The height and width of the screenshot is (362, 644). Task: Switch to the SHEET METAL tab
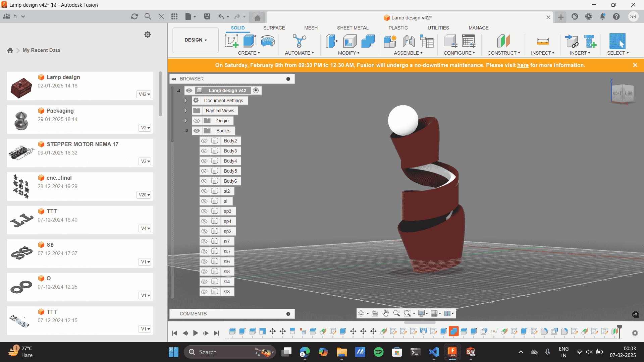pyautogui.click(x=353, y=28)
